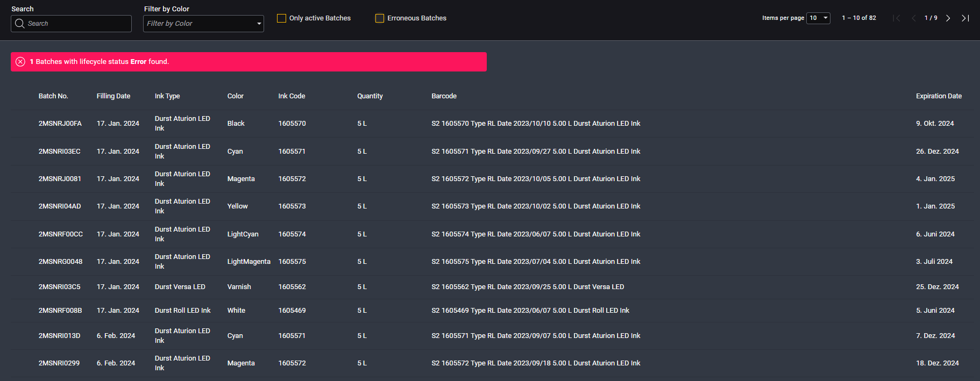Click the Ink Code column header
The height and width of the screenshot is (381, 980).
292,96
